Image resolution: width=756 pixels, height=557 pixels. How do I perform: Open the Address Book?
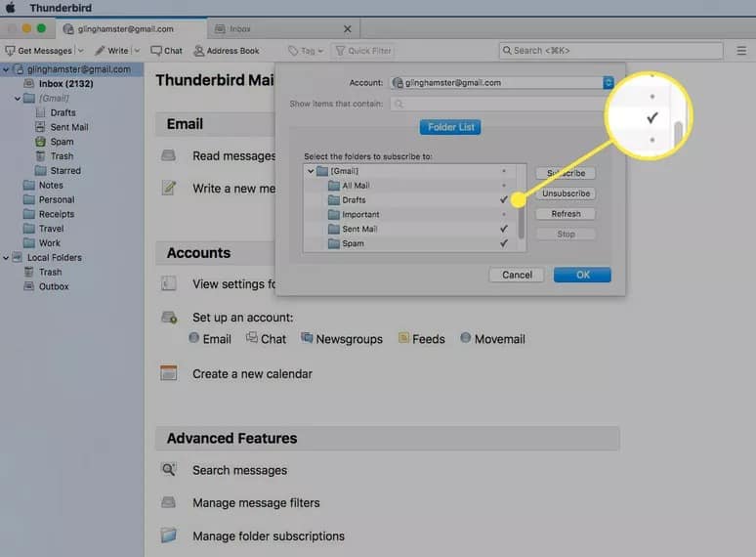pos(227,51)
